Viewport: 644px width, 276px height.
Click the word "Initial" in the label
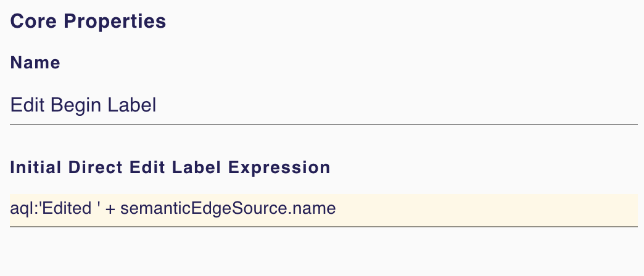[34, 167]
